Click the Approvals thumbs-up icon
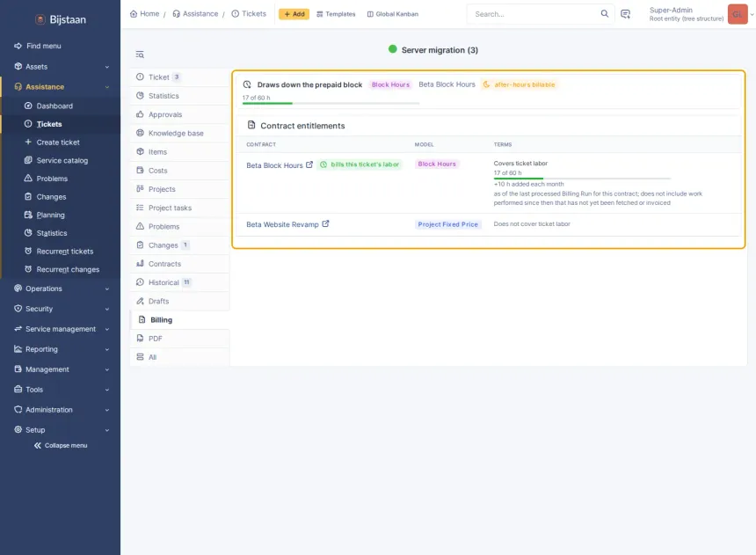The height and width of the screenshot is (555, 756). tap(141, 114)
